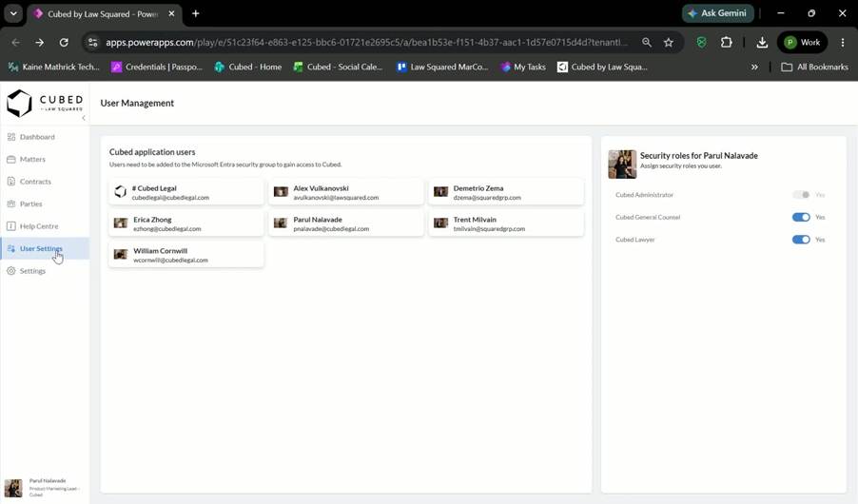Viewport: 858px width, 504px height.
Task: Click the browser address bar URL
Action: [x=366, y=42]
